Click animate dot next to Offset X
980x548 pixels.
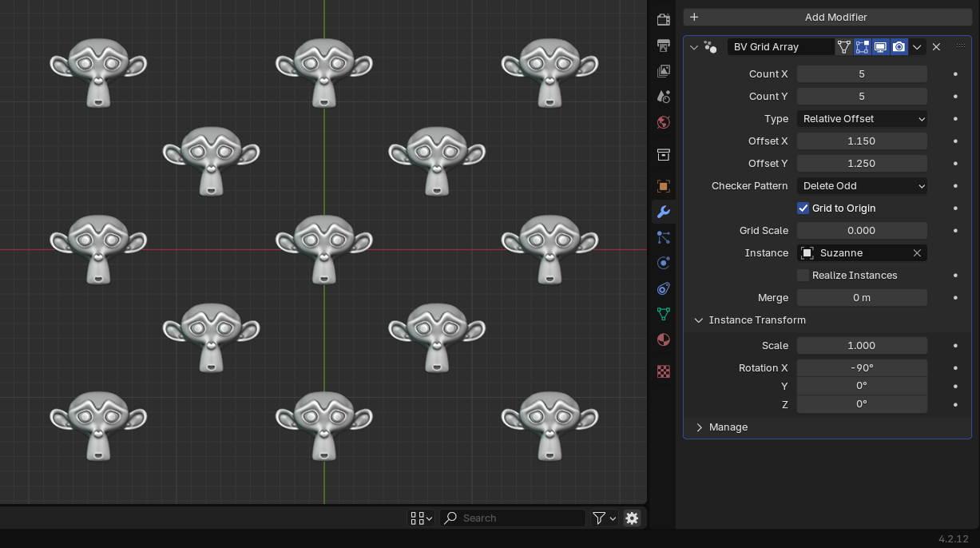coord(955,141)
